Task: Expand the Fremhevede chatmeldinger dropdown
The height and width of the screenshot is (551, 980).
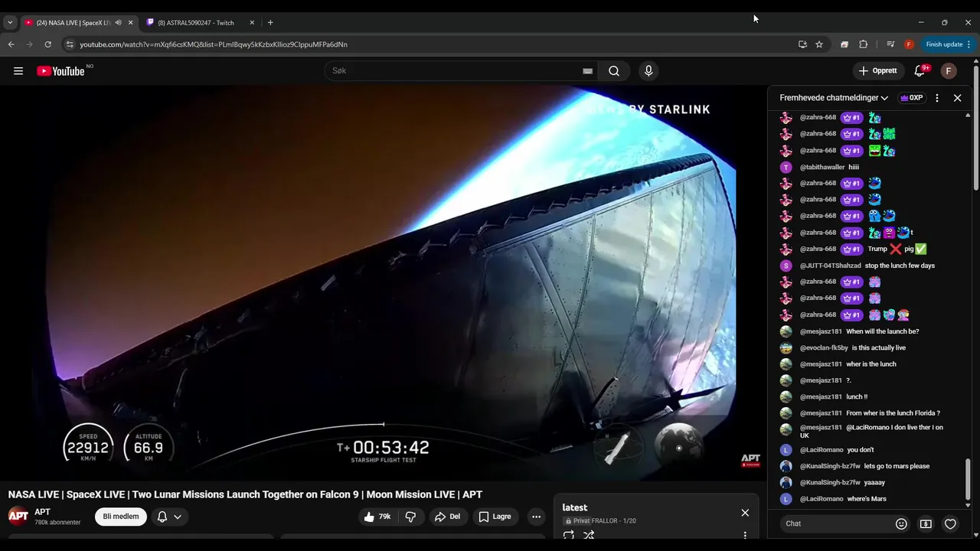Action: (x=834, y=98)
